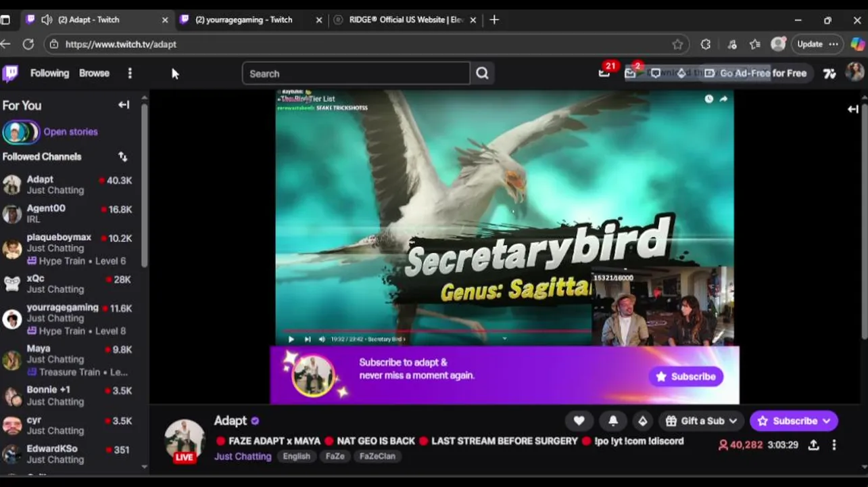Open the Browse tab
The height and width of the screenshot is (487, 868).
point(94,73)
